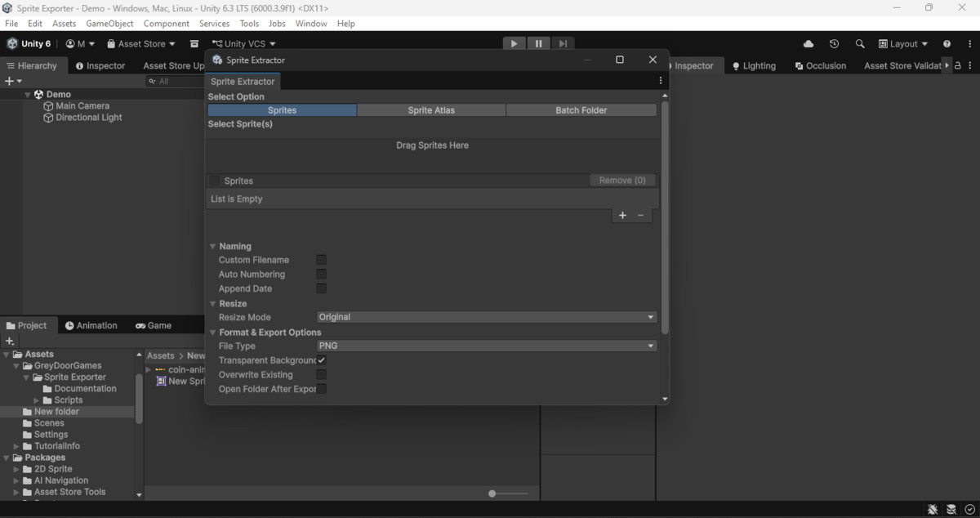
Task: Enable the Append Date checkbox
Action: [321, 288]
